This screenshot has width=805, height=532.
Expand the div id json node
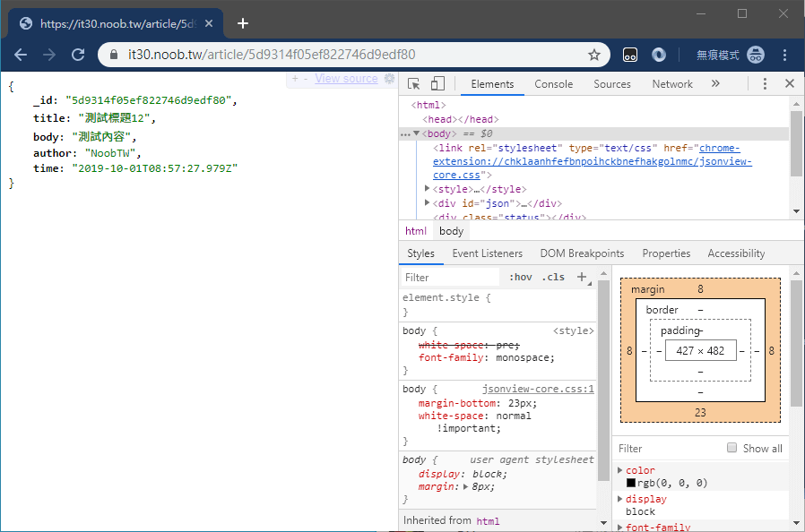pos(427,203)
